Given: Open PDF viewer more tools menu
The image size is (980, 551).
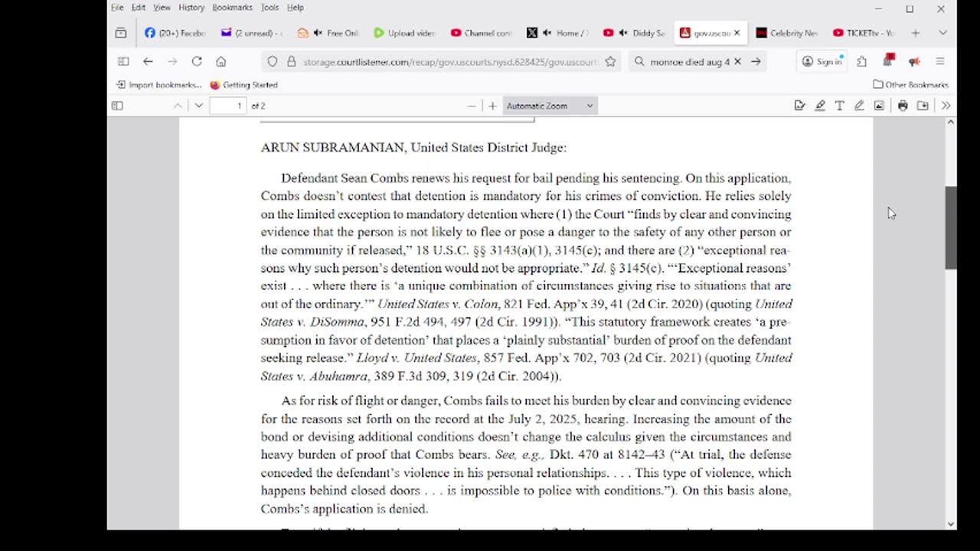Looking at the screenshot, I should tap(946, 106).
